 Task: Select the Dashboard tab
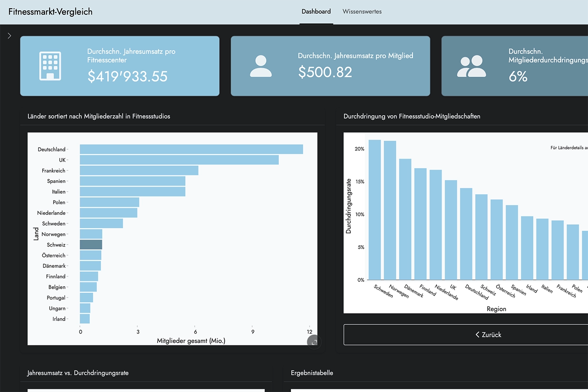(x=316, y=12)
